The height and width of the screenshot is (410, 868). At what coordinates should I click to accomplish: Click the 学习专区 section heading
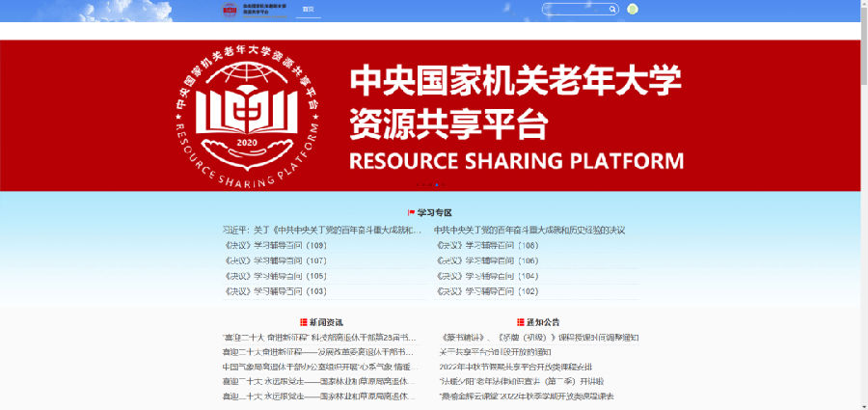point(435,212)
